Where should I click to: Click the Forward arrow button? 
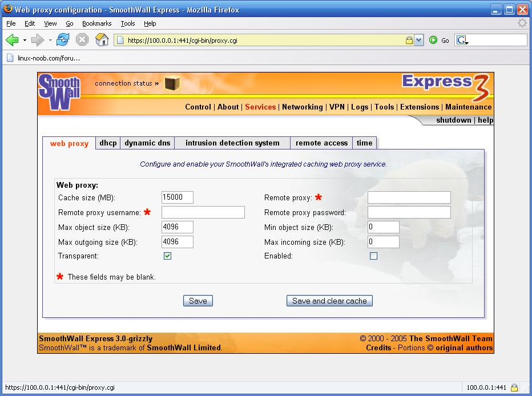point(37,40)
